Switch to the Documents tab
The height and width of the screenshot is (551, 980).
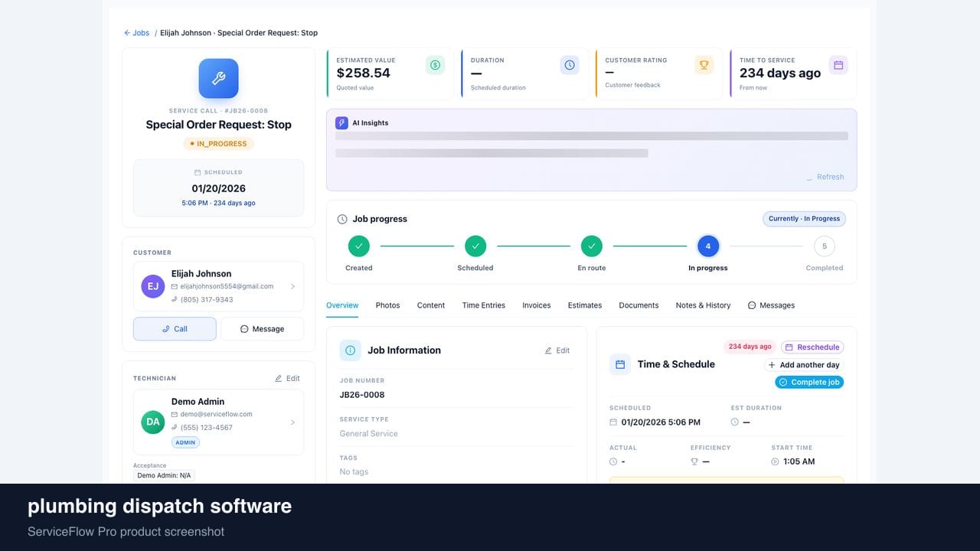pyautogui.click(x=639, y=305)
